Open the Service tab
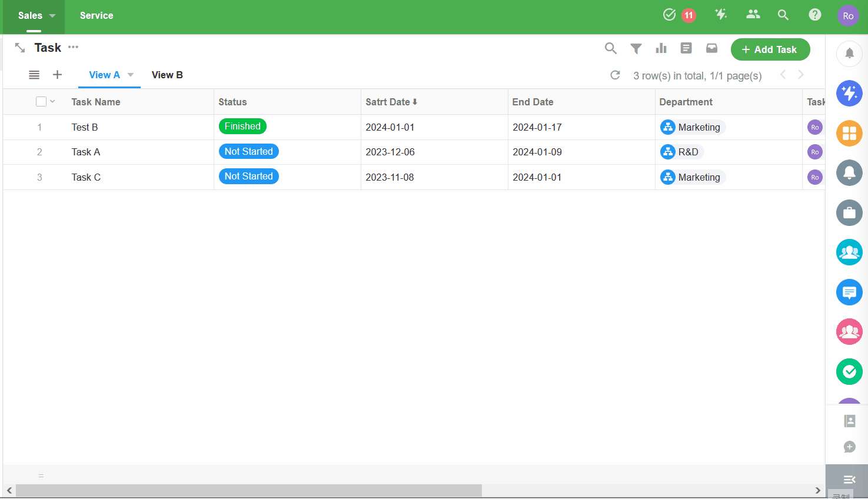This screenshot has height=499, width=868. tap(97, 16)
